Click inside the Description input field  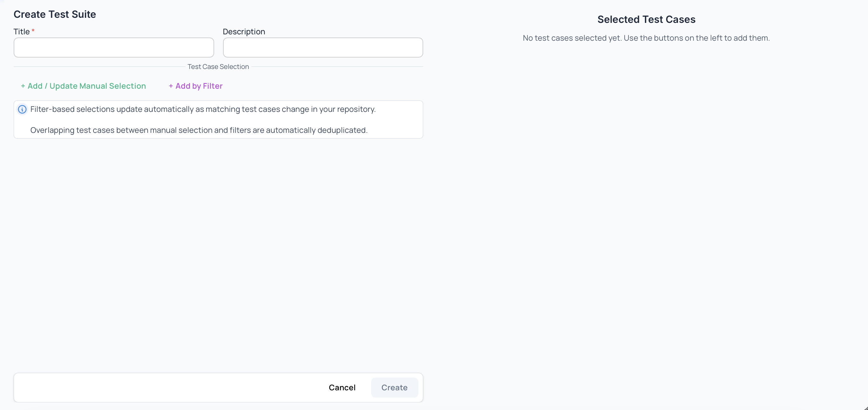pyautogui.click(x=322, y=48)
